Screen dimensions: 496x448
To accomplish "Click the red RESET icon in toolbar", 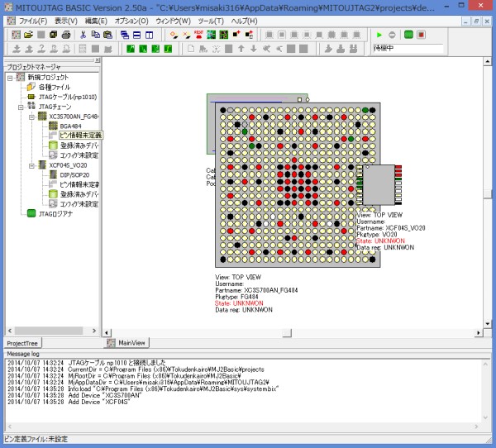I will click(198, 35).
